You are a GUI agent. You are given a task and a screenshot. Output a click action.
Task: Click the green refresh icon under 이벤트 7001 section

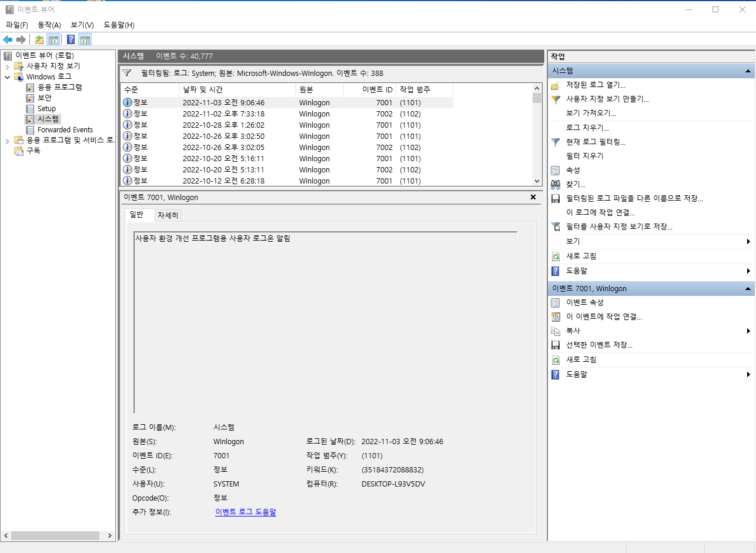[x=555, y=359]
